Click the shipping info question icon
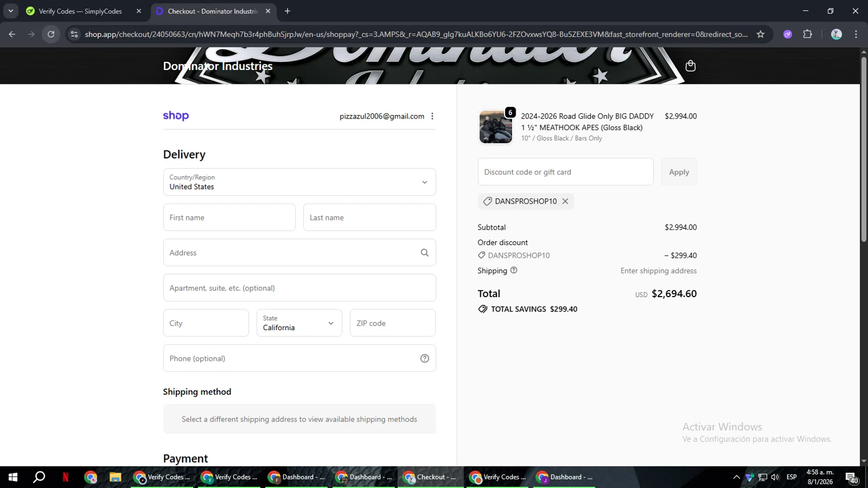This screenshot has height=488, width=868. pyautogui.click(x=514, y=270)
